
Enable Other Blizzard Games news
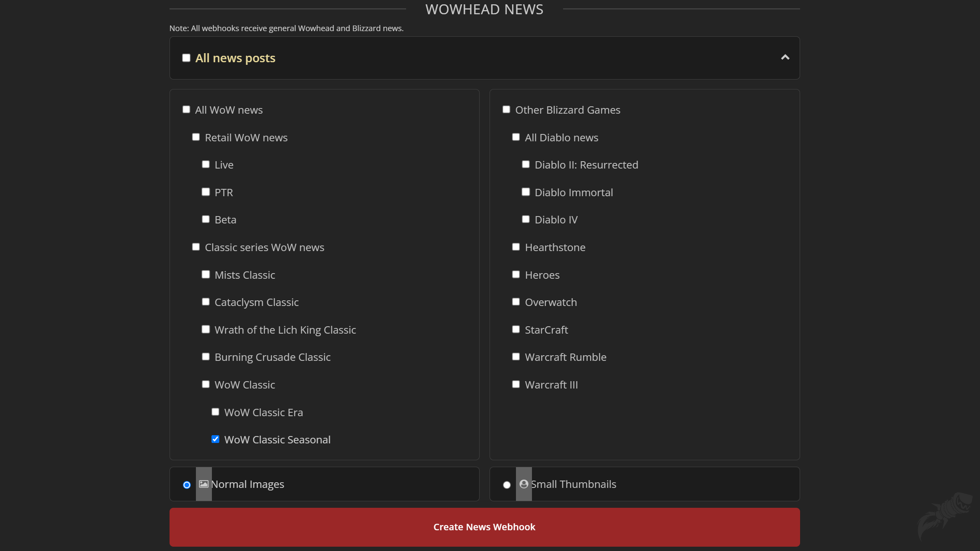(506, 109)
